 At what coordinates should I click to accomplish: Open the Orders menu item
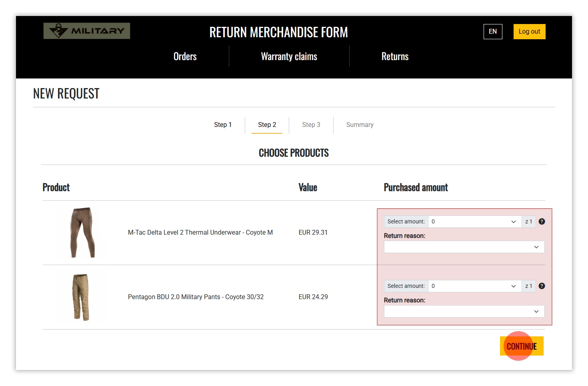coord(185,56)
